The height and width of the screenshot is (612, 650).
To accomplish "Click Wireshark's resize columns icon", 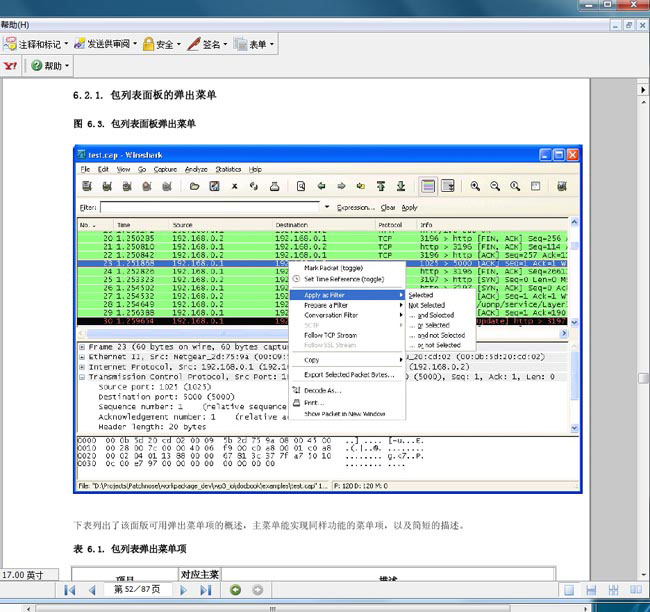I will [535, 187].
